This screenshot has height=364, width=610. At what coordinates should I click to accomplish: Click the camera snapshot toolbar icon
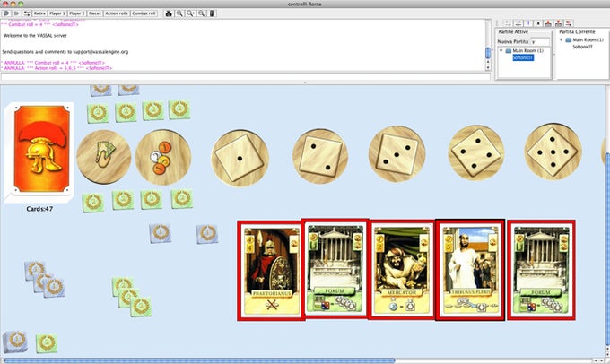[x=169, y=13]
